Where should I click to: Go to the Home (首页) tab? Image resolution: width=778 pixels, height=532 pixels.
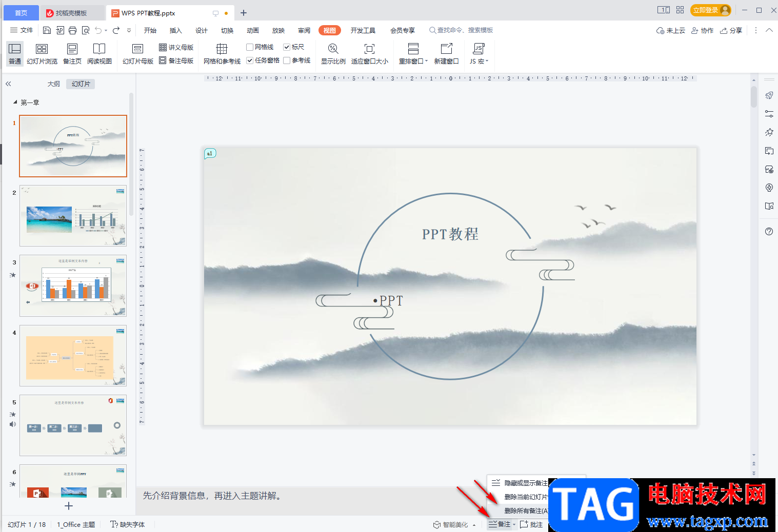(21, 13)
